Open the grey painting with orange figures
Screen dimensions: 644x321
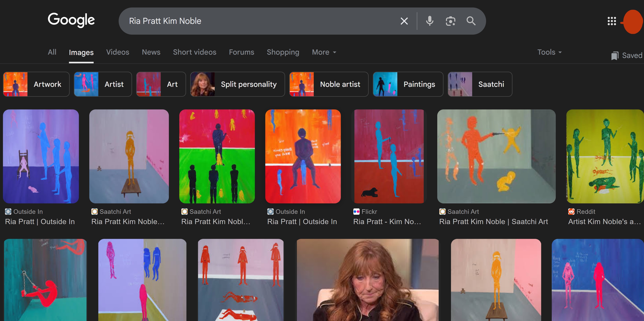497,156
